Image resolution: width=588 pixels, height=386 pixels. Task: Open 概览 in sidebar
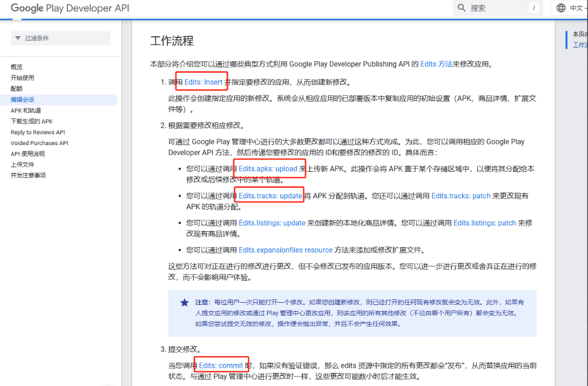(16, 67)
